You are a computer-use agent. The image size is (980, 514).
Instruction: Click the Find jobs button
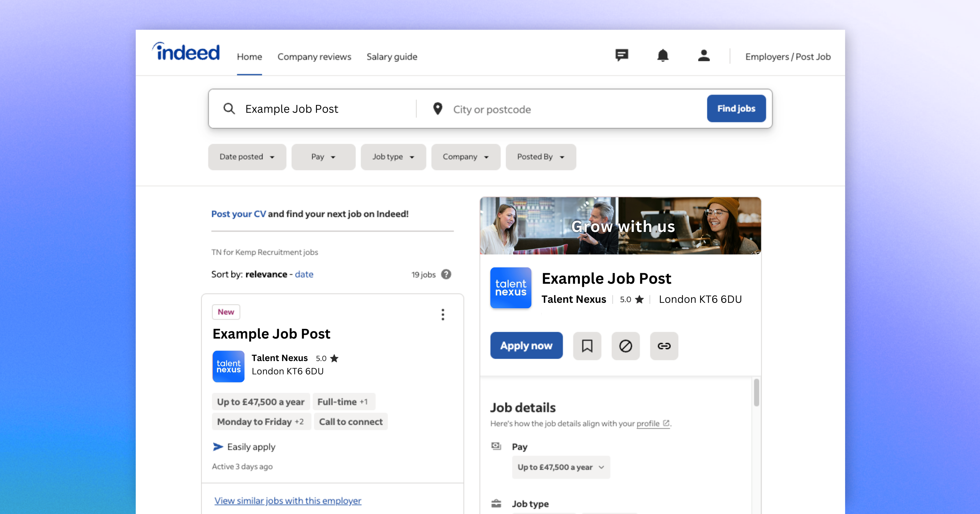pyautogui.click(x=736, y=108)
